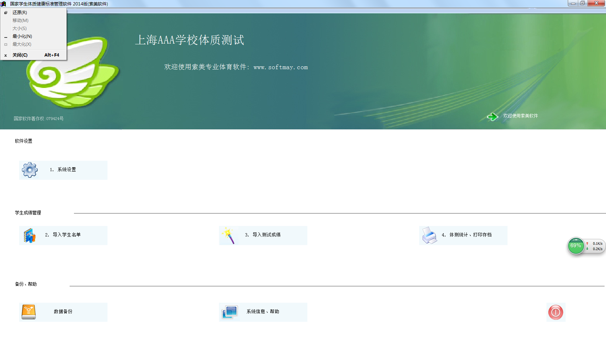This screenshot has height=364, width=606.
Task: Choose 关闭(C) from the system menu
Action: pos(20,55)
